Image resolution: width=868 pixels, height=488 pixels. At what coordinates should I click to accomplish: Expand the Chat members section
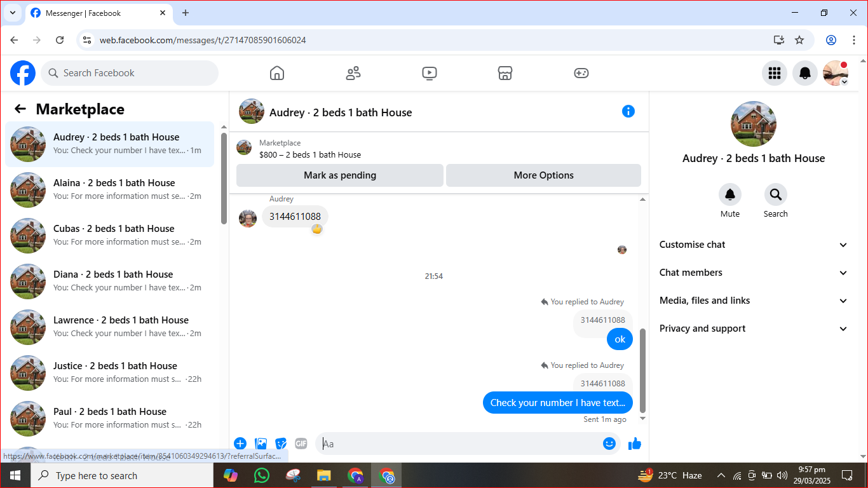coord(754,273)
